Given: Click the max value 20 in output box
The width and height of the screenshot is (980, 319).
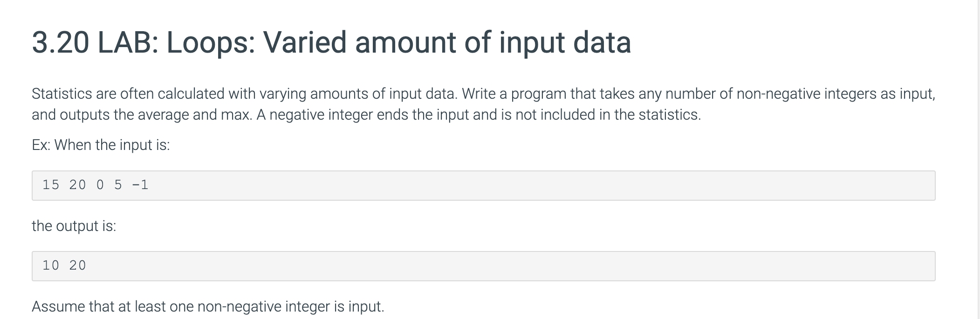Looking at the screenshot, I should click(77, 266).
